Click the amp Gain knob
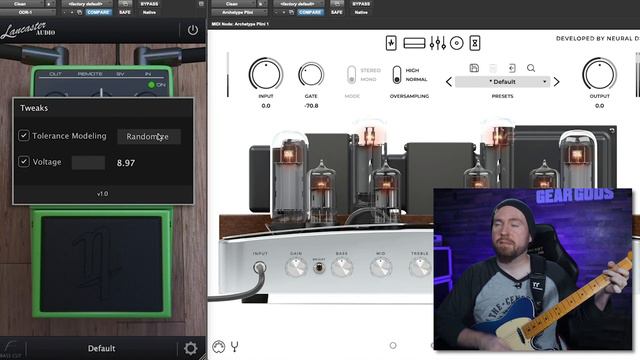The height and width of the screenshot is (360, 640). (296, 268)
